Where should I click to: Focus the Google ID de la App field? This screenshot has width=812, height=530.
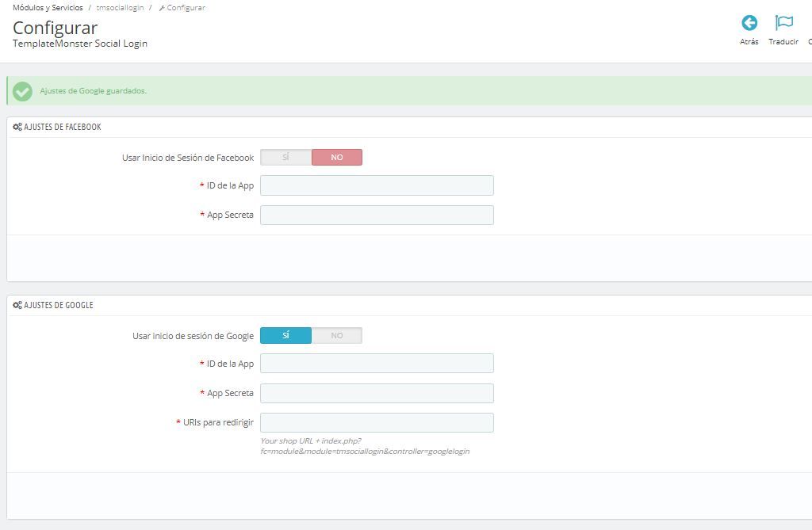377,364
